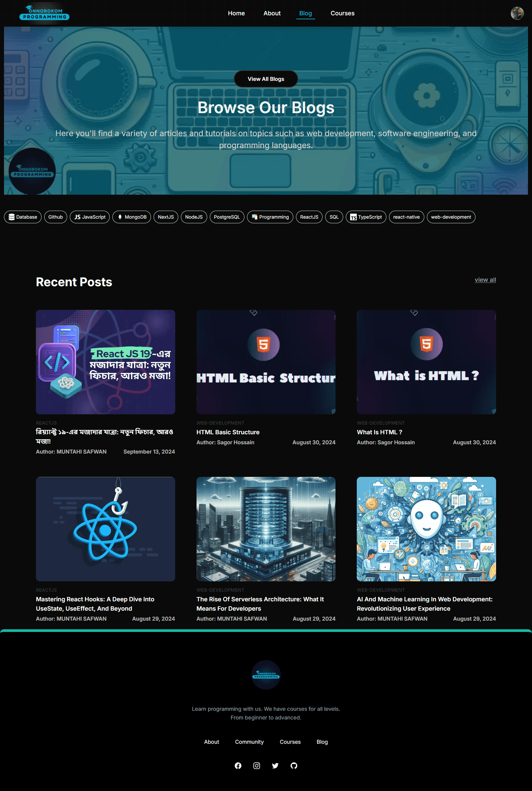Open the Courses navigation item

coord(342,13)
